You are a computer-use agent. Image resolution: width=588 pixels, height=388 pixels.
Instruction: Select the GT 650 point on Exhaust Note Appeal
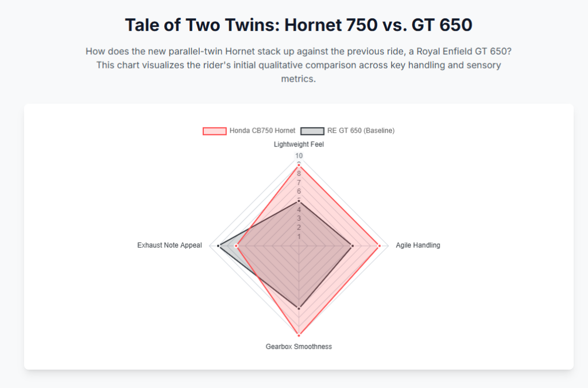[219, 246]
